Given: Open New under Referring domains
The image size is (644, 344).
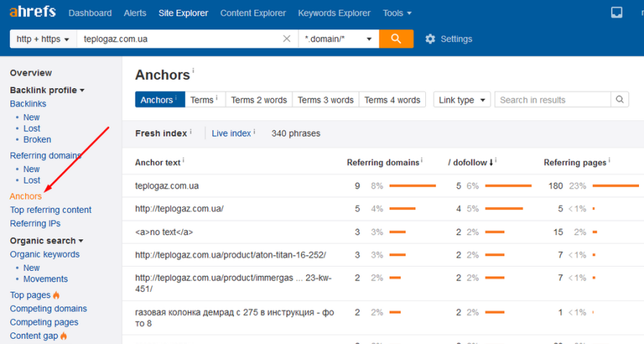Looking at the screenshot, I should pyautogui.click(x=32, y=169).
